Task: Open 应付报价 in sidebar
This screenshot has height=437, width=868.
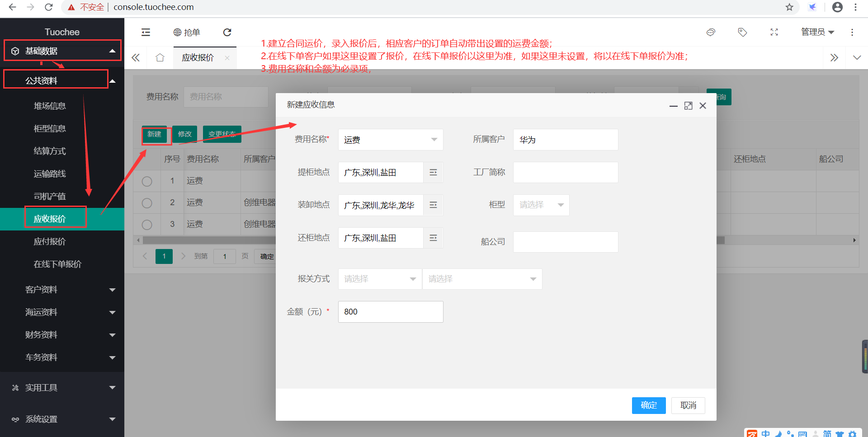Action: (x=50, y=241)
